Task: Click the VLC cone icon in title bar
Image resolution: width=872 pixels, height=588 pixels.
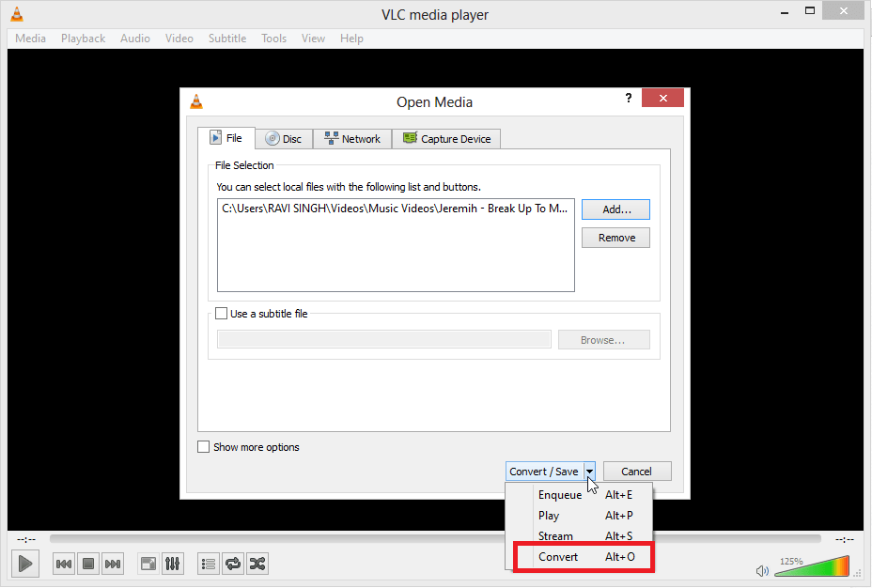Action: 17,14
